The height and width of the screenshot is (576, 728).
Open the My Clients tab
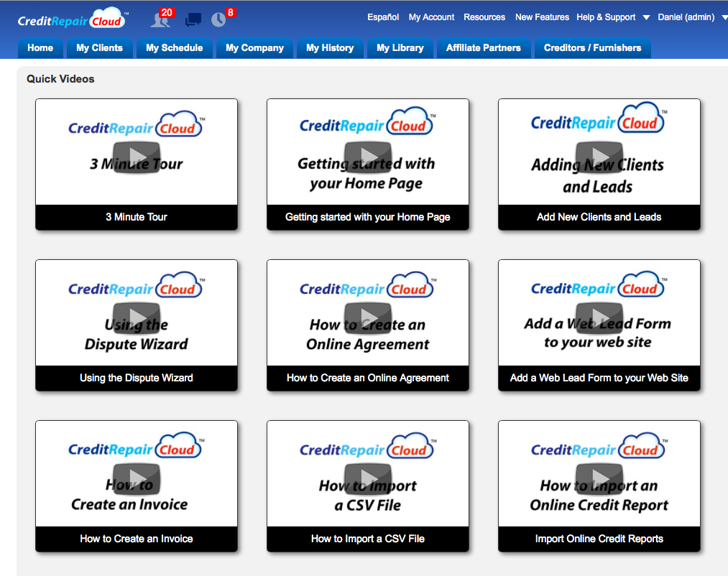pos(99,48)
